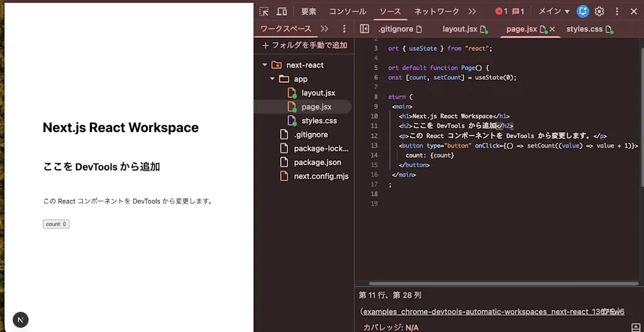Image resolution: width=644 pixels, height=332 pixels.
Task: Collapse the app folder arrow
Action: (272, 79)
